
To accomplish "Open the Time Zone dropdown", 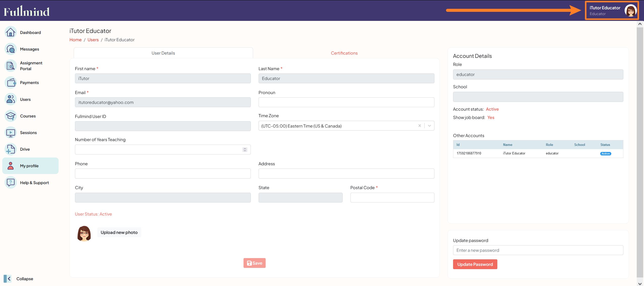I will (429, 126).
